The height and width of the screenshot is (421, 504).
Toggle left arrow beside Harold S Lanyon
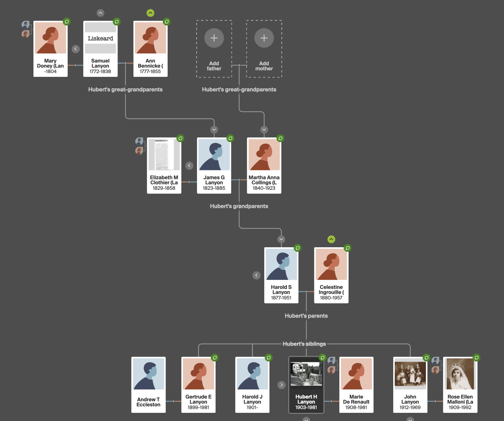pyautogui.click(x=256, y=275)
